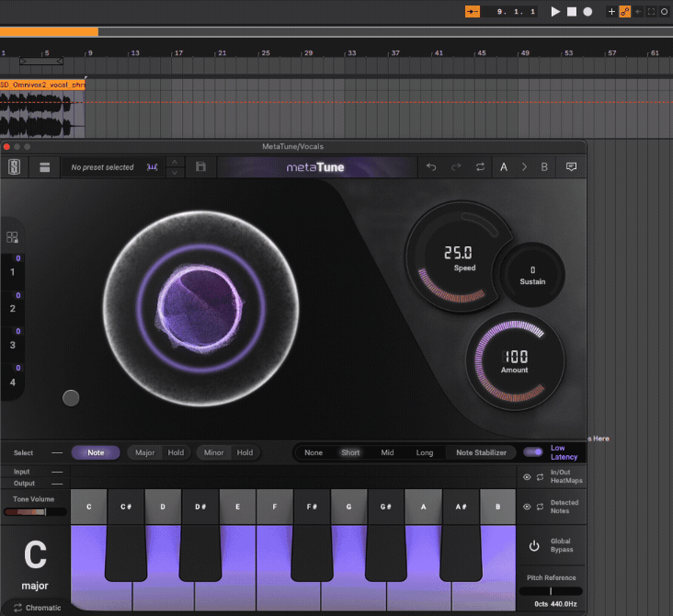
Task: Toggle the Low Latency switch
Action: pos(533,452)
